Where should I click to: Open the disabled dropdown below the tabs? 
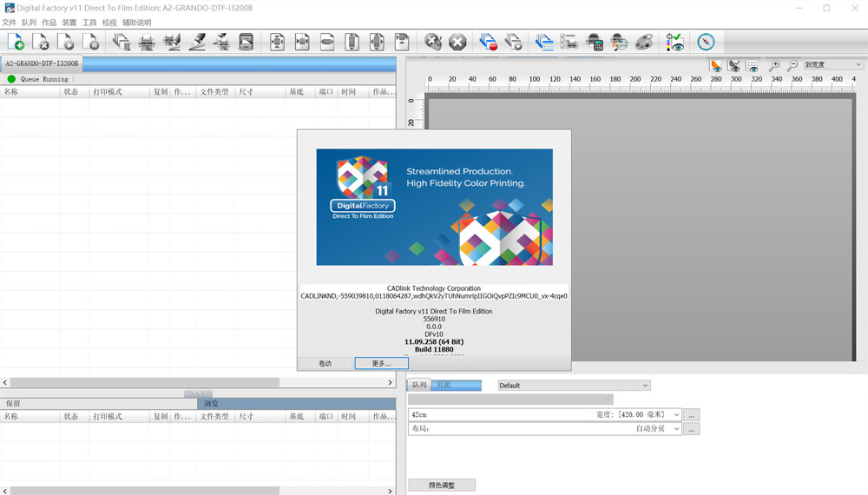(x=510, y=399)
